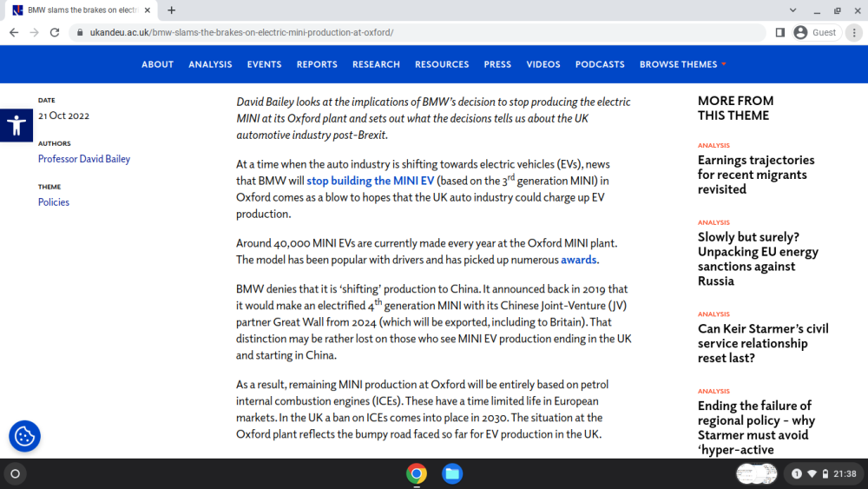Open Keir Starmer civil service article
This screenshot has height=489, width=868.
click(763, 343)
